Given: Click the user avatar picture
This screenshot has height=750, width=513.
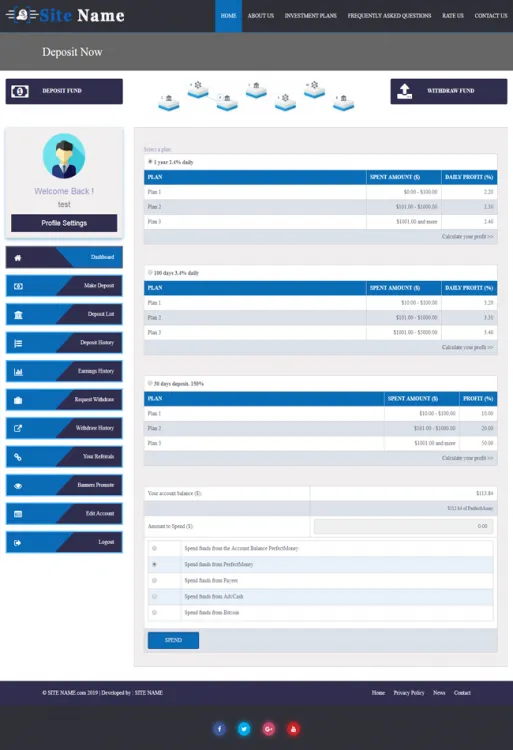Looking at the screenshot, I should (x=64, y=156).
